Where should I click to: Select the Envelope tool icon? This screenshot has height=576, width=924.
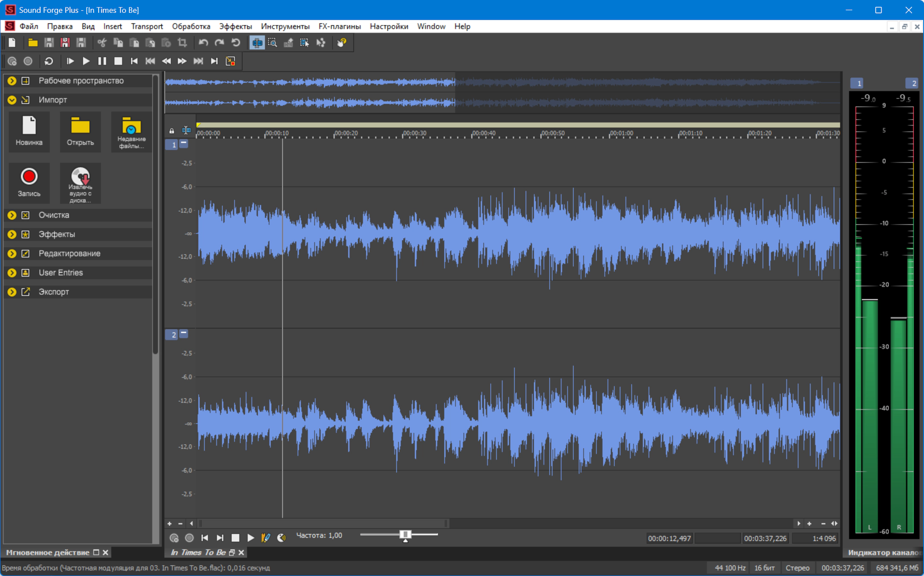pyautogui.click(x=321, y=43)
